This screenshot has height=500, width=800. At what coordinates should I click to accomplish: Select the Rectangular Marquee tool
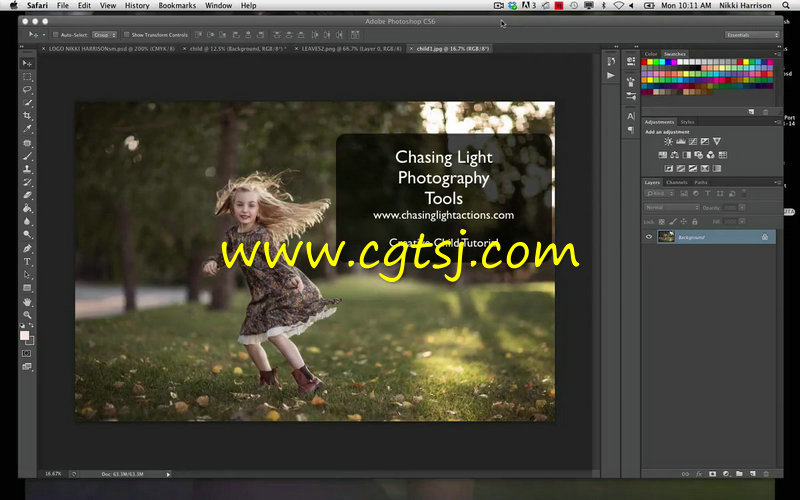(x=27, y=77)
